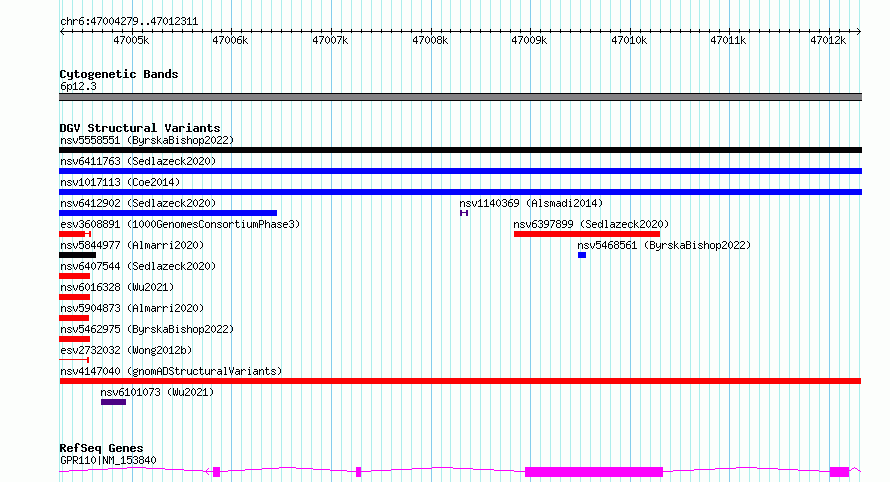Click the chr6:47004279..47012311 coordinate label
This screenshot has height=482, width=890.
(x=129, y=22)
